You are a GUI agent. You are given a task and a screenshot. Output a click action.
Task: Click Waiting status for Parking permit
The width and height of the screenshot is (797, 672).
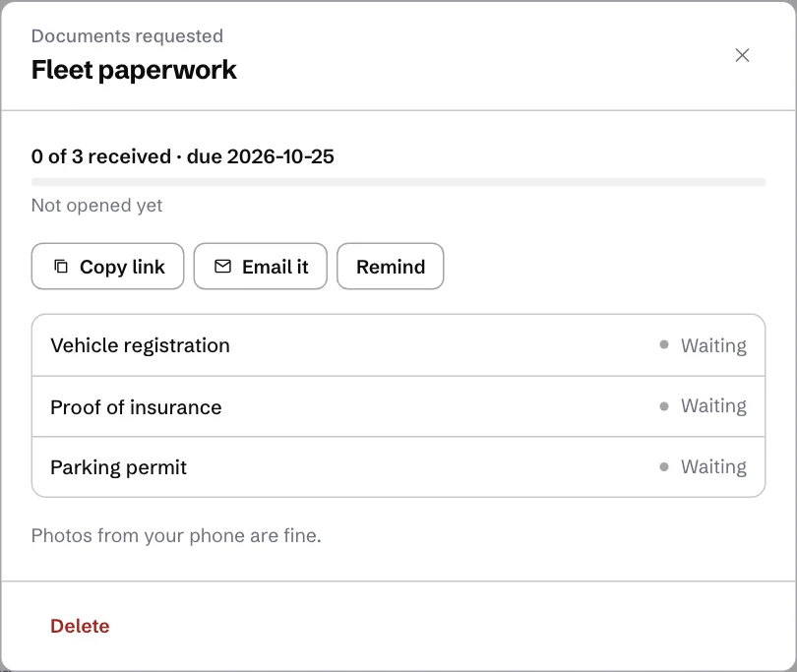tap(713, 466)
